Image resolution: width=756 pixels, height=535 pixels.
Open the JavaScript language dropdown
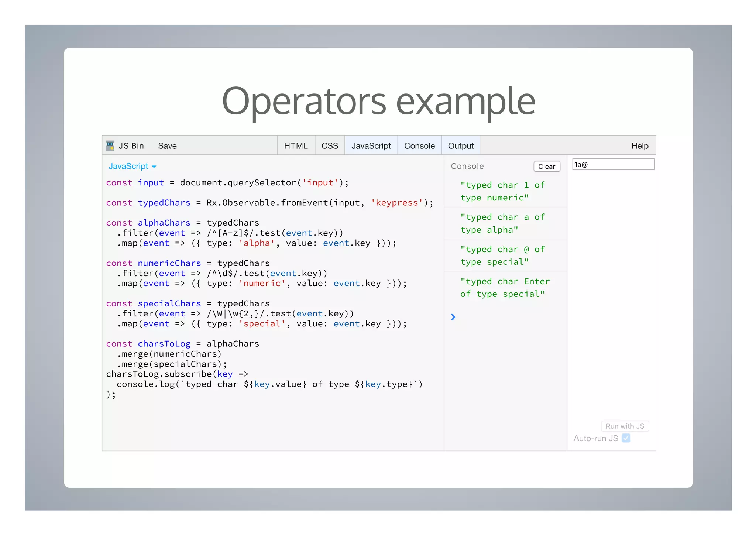(128, 166)
